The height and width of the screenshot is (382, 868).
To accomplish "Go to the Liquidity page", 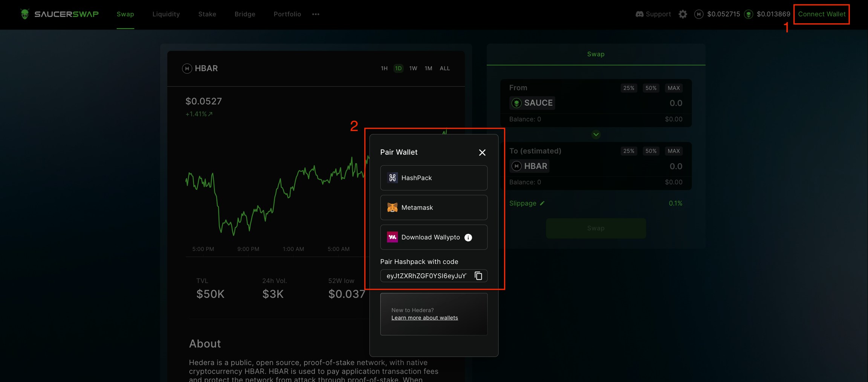I will [166, 14].
